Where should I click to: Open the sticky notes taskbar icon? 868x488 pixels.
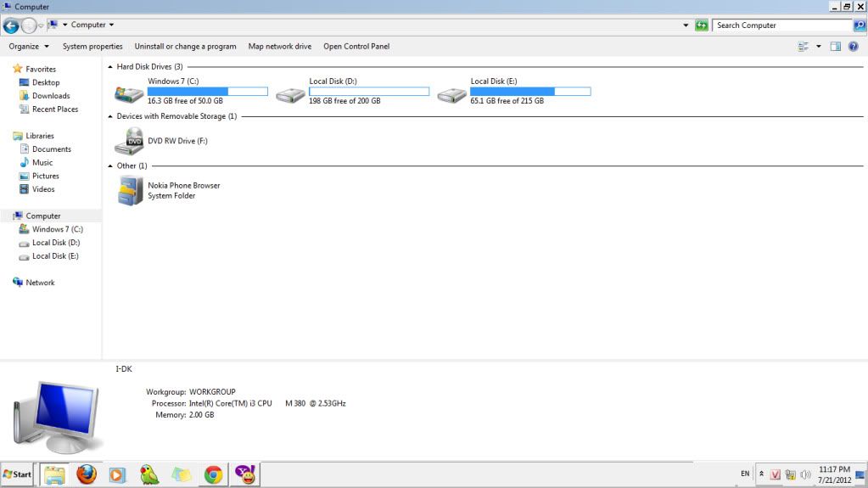coord(181,474)
